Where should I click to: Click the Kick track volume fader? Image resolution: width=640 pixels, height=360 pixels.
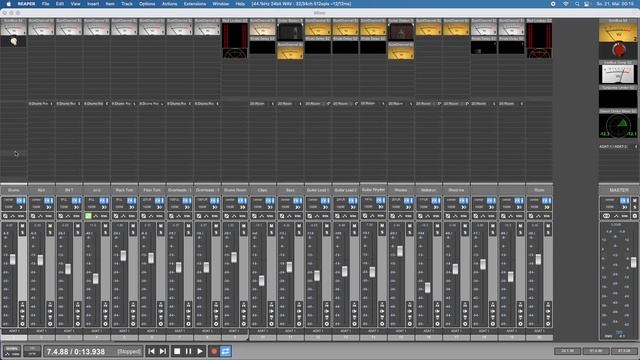point(40,260)
